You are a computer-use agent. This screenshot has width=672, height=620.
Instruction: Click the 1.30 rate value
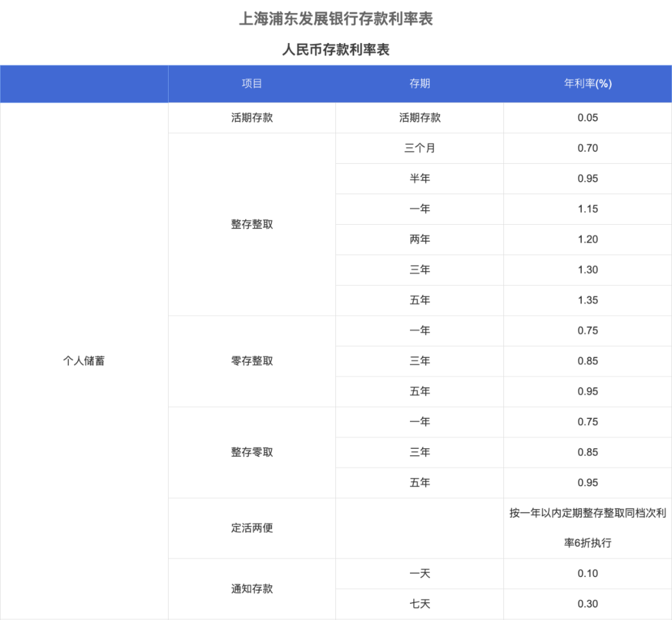point(587,270)
